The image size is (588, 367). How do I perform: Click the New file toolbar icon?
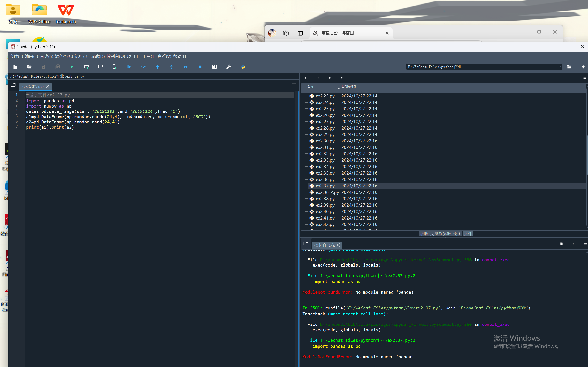point(15,67)
